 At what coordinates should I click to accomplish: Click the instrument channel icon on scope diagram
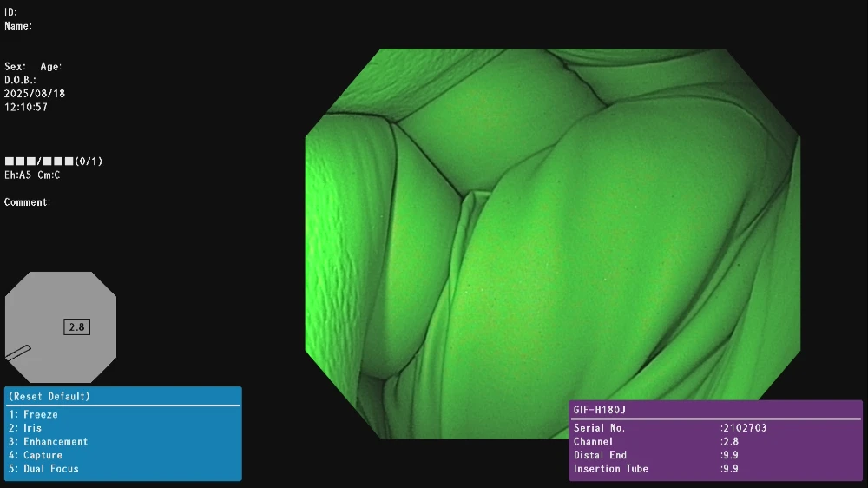click(x=18, y=353)
